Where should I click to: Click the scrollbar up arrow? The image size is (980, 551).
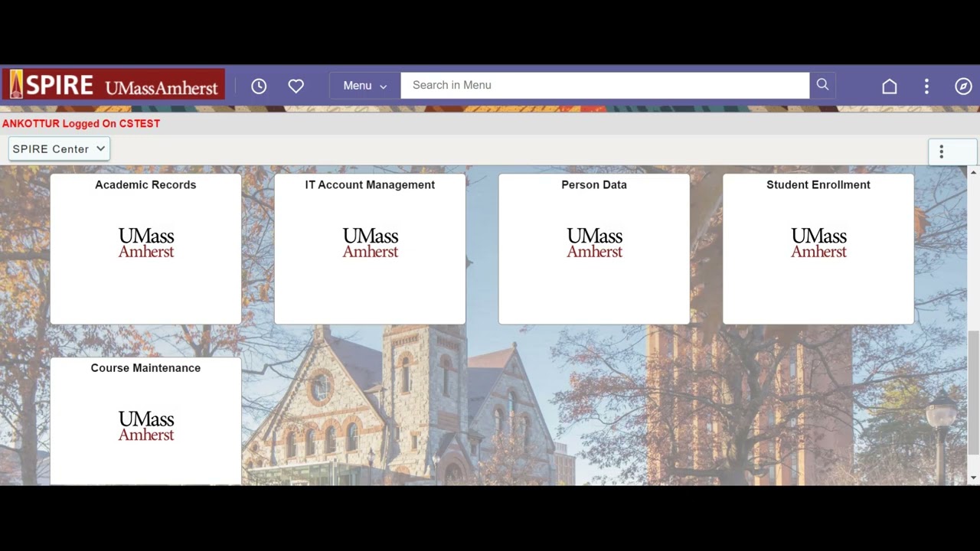coord(973,172)
